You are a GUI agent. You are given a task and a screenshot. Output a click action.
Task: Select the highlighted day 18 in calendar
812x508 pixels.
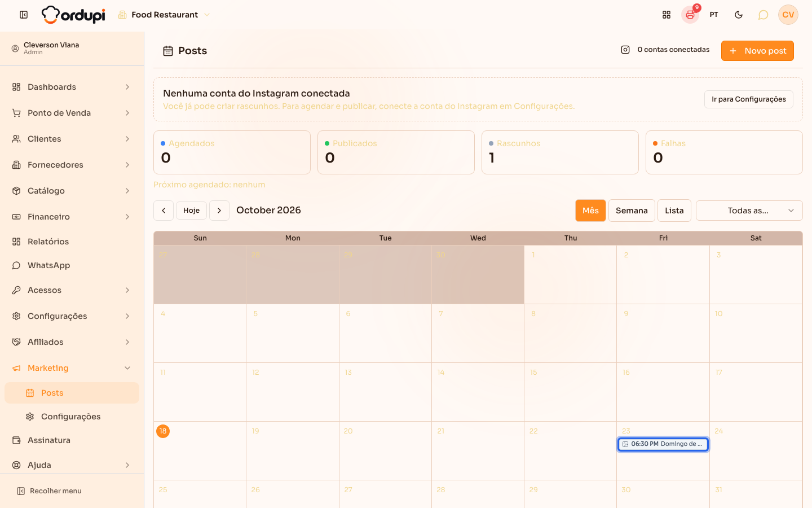[x=163, y=431]
